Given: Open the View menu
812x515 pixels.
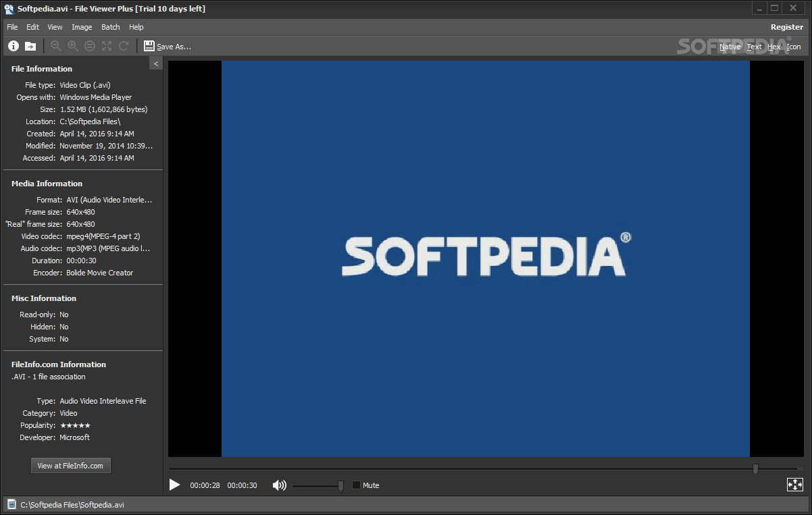Looking at the screenshot, I should pos(55,27).
